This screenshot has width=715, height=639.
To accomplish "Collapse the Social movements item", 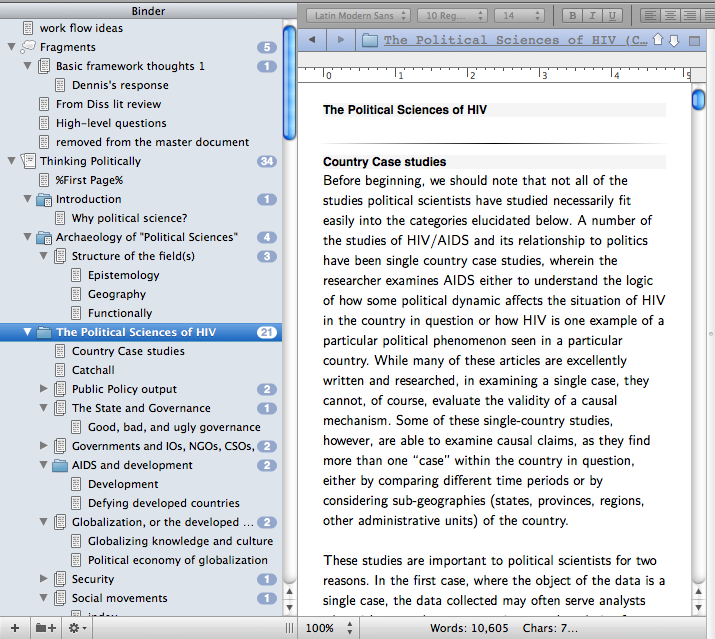I will [x=44, y=598].
